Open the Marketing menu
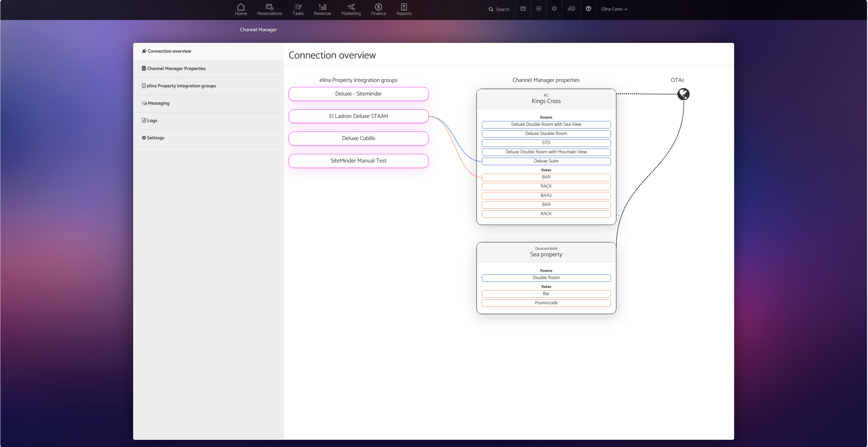This screenshot has width=868, height=447. click(351, 10)
